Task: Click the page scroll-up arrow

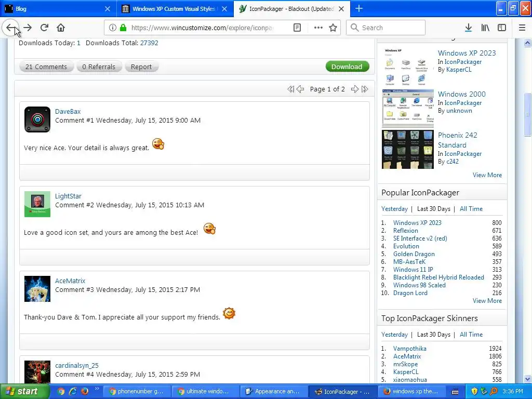Action: point(527,43)
